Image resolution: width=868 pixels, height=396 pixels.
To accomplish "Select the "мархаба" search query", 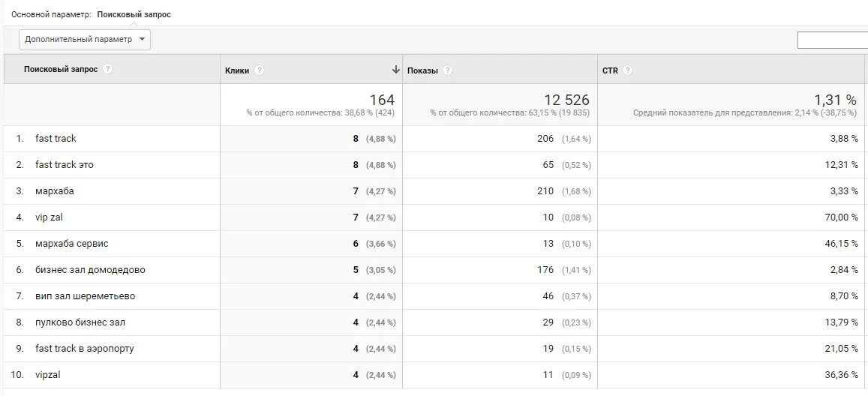I will (55, 191).
